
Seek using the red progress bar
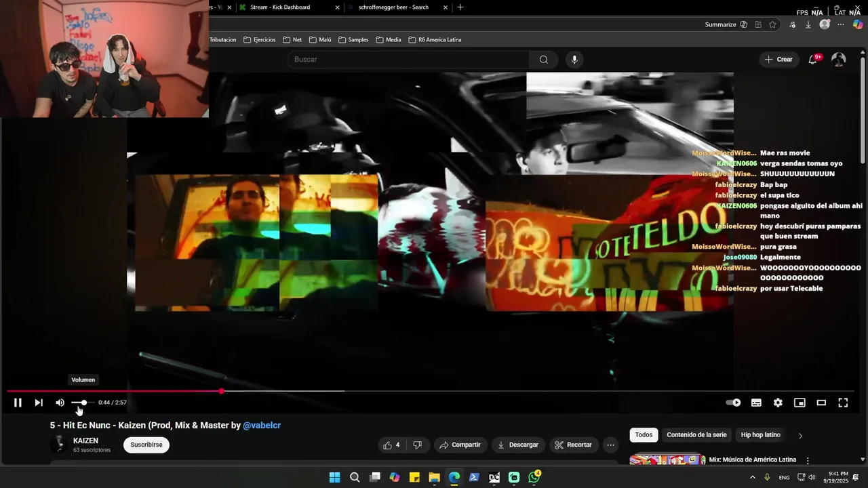click(114, 391)
